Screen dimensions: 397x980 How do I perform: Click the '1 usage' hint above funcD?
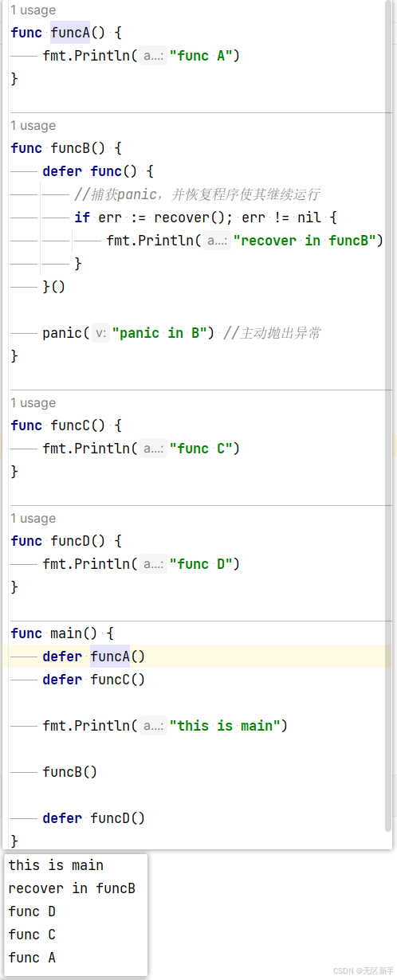click(33, 519)
